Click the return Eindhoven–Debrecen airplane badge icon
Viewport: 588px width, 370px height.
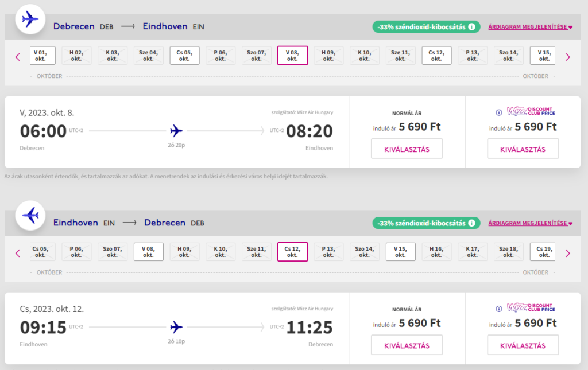point(30,215)
